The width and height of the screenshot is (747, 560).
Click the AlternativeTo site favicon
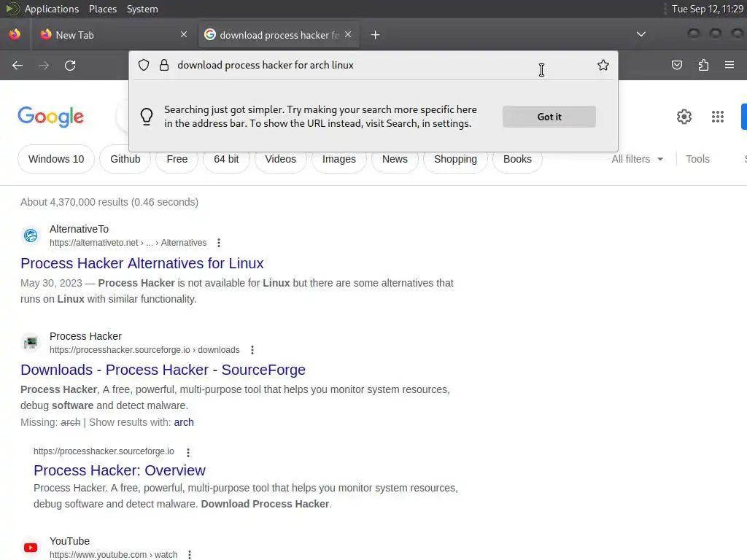[x=31, y=236]
